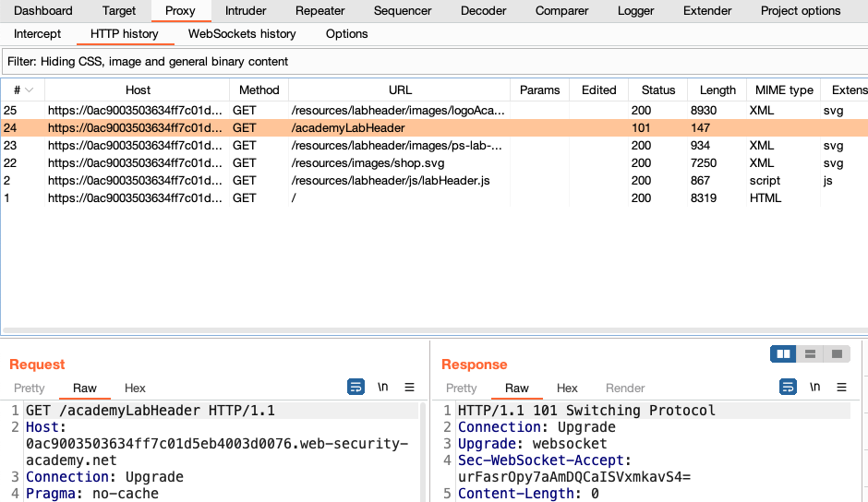
Task: Sort history by the # column arrow
Action: [x=30, y=90]
